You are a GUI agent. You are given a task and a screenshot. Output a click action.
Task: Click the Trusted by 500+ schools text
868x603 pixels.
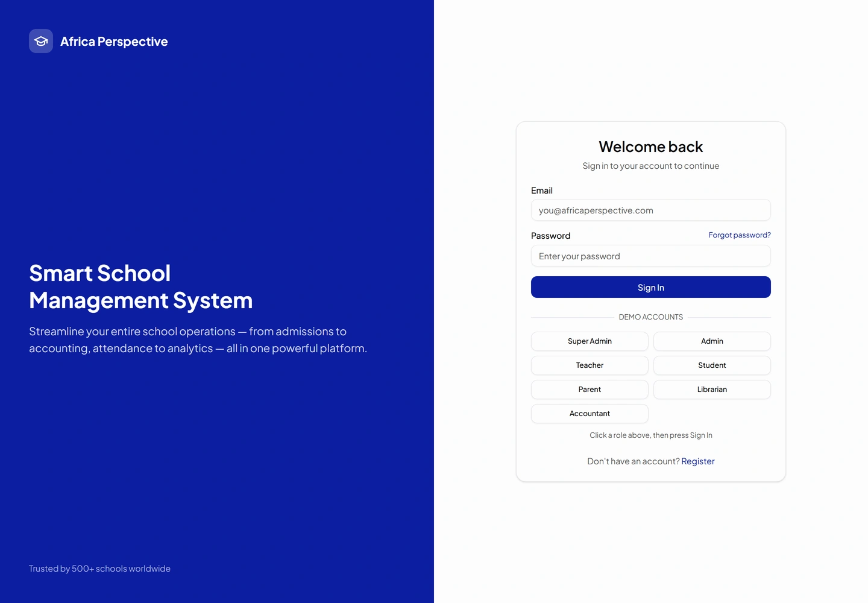point(99,569)
